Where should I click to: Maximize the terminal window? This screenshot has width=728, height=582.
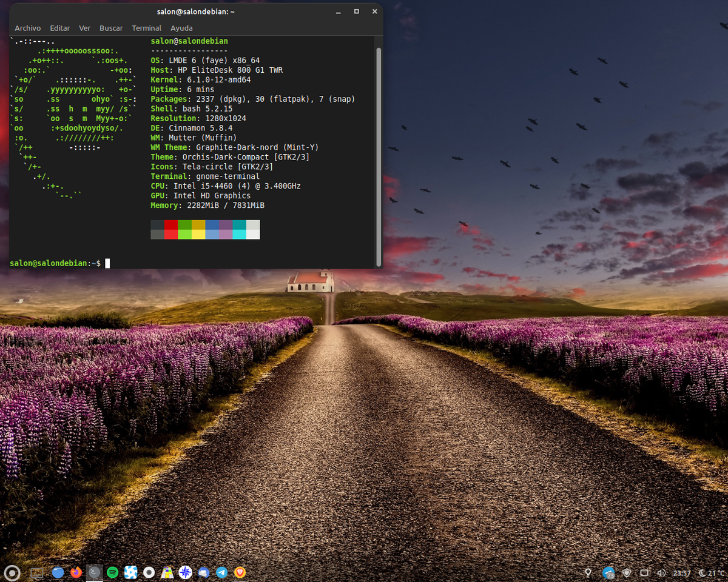[357, 12]
